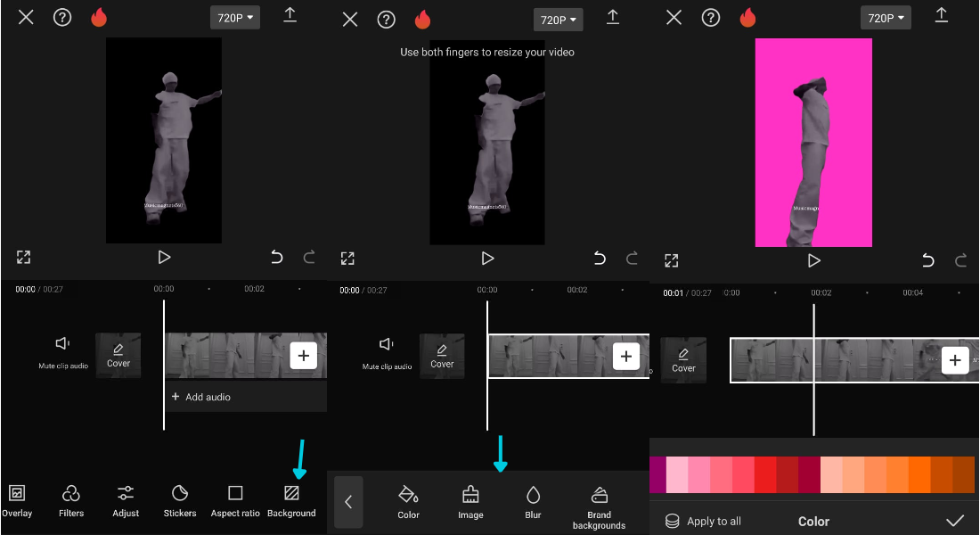Pick the bright red color swatch
Viewport: 980px width, 535px height.
[765, 475]
